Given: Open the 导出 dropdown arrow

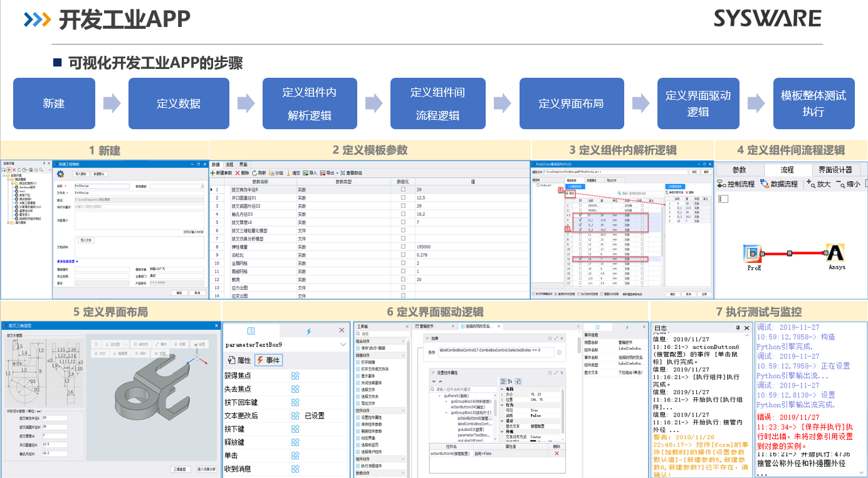Looking at the screenshot, I should coord(337,173).
